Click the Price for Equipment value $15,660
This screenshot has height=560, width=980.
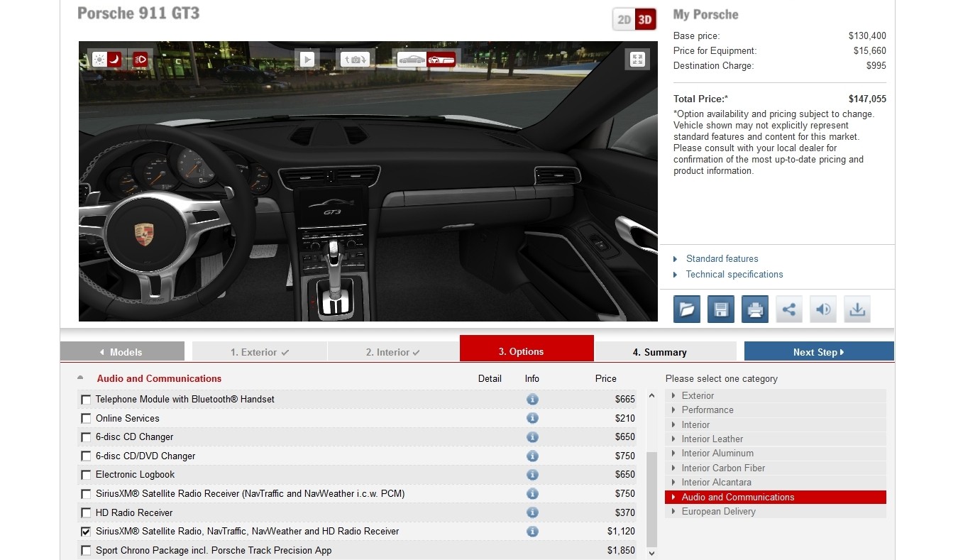coord(869,51)
